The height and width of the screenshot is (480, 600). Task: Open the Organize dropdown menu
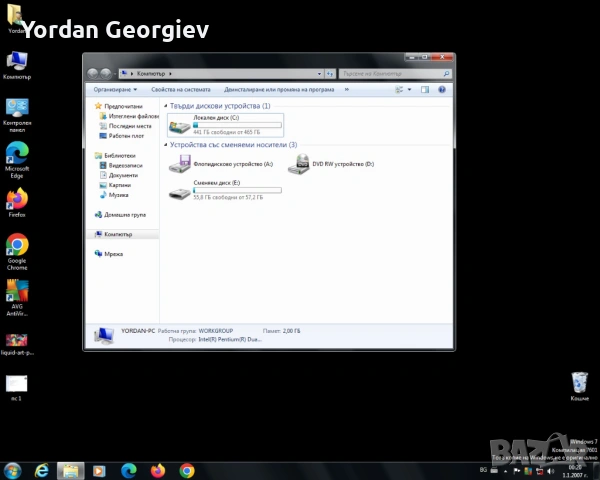click(115, 89)
